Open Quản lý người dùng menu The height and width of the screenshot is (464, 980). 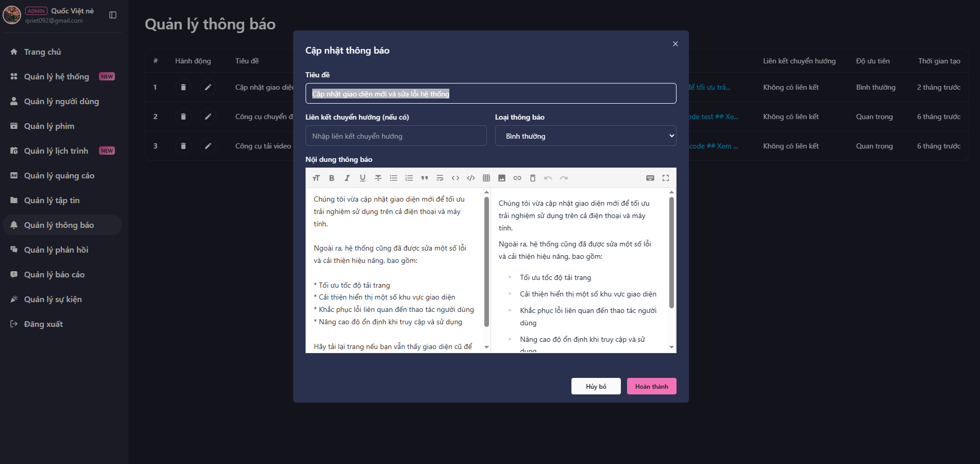coord(62,101)
